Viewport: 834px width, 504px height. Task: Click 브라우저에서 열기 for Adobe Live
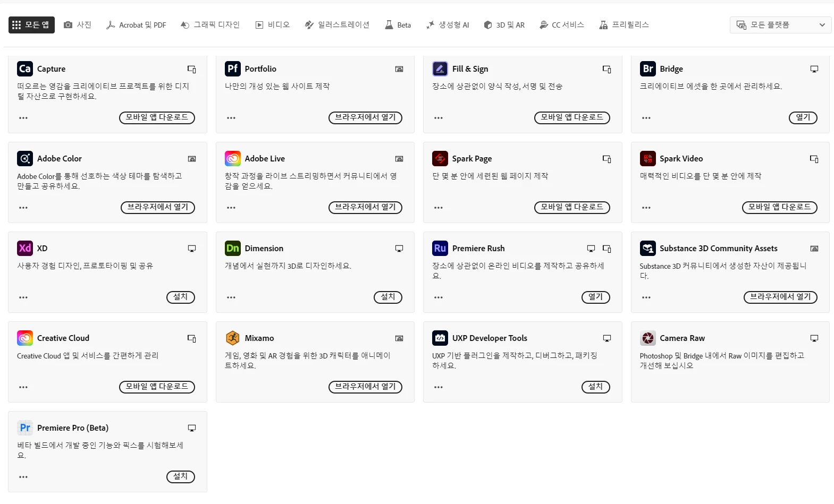(x=365, y=208)
